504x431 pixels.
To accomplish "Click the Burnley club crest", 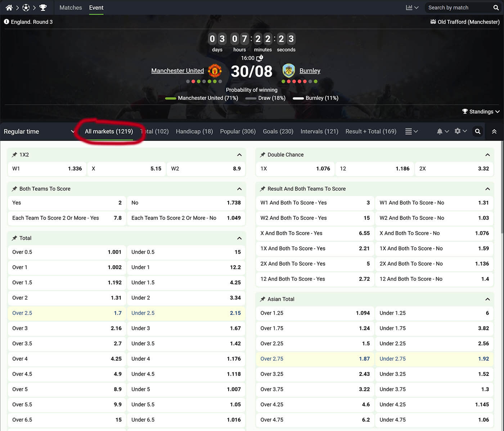I will [289, 71].
